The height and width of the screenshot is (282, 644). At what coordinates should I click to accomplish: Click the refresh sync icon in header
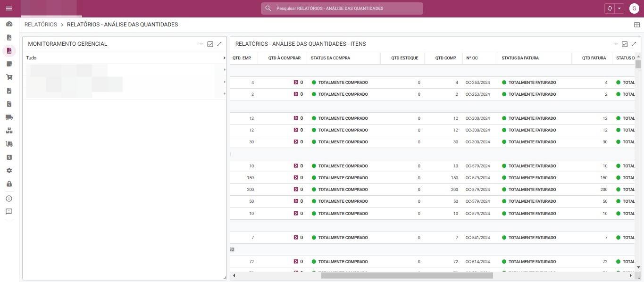click(610, 8)
